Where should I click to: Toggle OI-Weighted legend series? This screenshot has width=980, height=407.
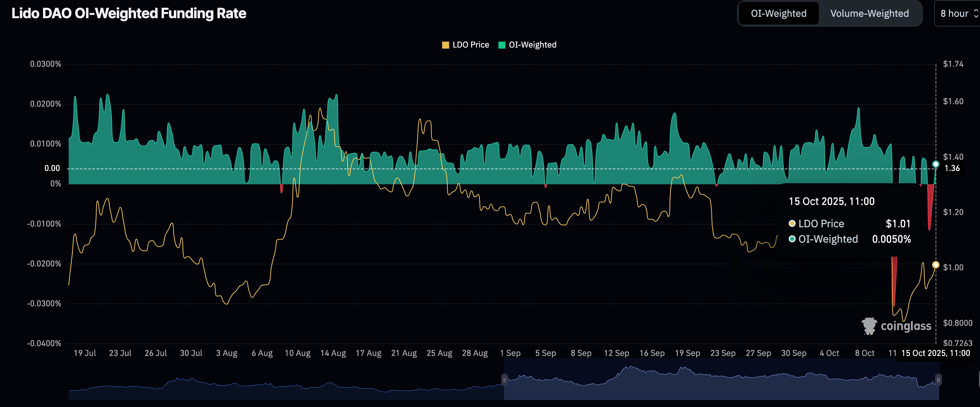click(532, 45)
